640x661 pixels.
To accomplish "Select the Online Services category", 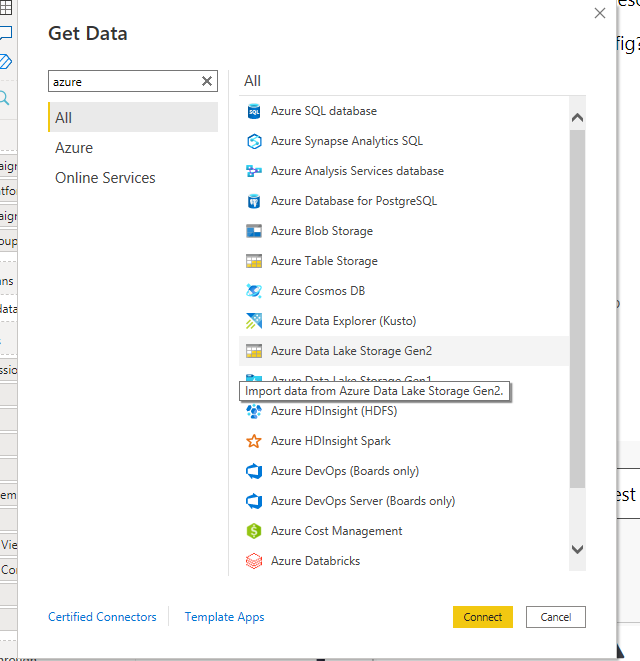I will pyautogui.click(x=133, y=177).
